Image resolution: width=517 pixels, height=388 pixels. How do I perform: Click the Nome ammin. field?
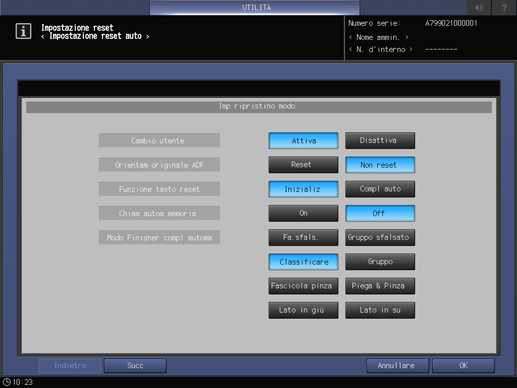pyautogui.click(x=378, y=37)
